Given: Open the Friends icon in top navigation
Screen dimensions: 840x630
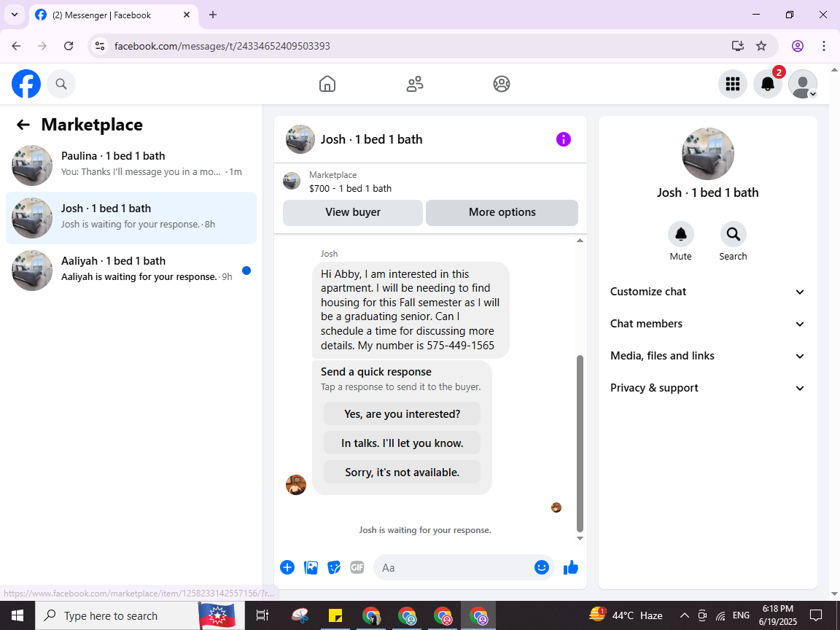Looking at the screenshot, I should [x=415, y=84].
